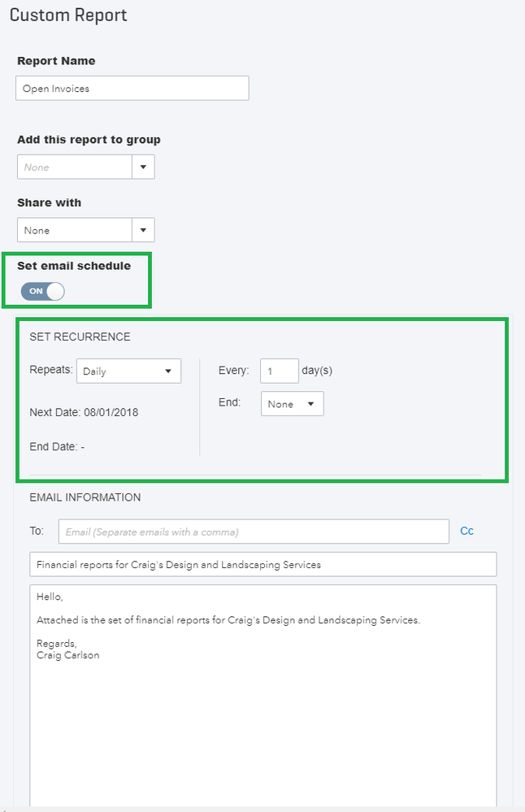Open the Repeats Daily dropdown
Viewport: 525px width, 812px height.
(129, 371)
